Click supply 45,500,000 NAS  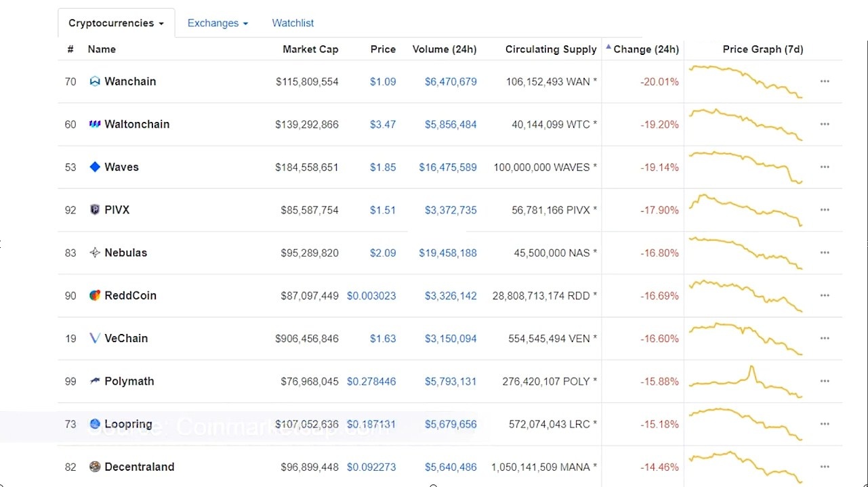click(x=556, y=253)
